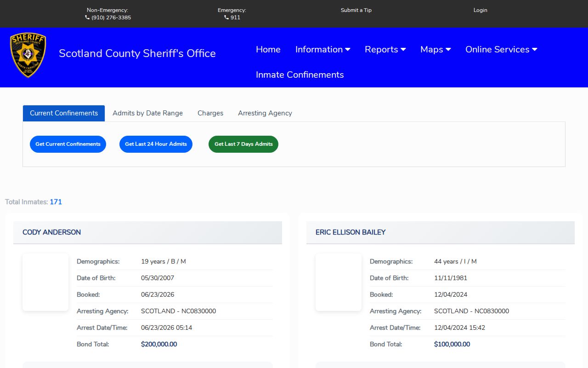Open Inmate Confinements in navigation

pos(300,75)
